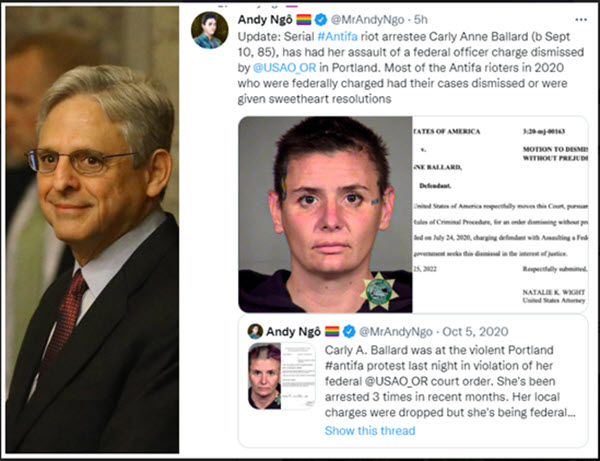Open the mugshot photo in main tweet

click(x=325, y=214)
